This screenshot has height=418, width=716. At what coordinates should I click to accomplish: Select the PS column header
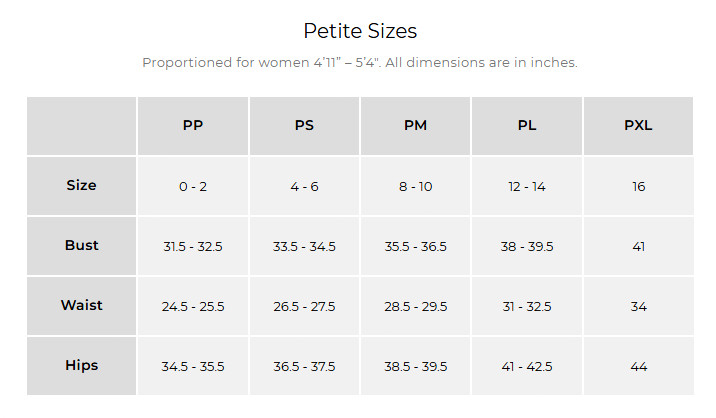[x=304, y=126]
